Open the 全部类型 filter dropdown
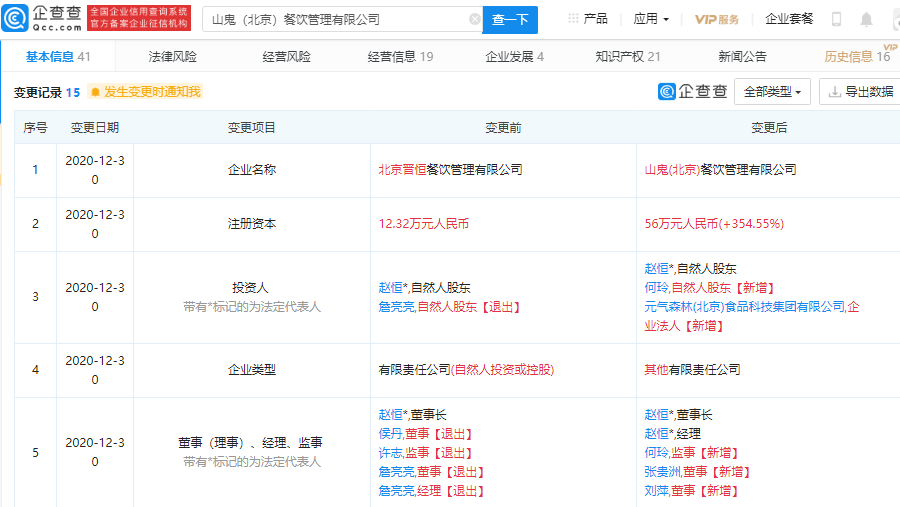The image size is (900, 507). point(772,92)
